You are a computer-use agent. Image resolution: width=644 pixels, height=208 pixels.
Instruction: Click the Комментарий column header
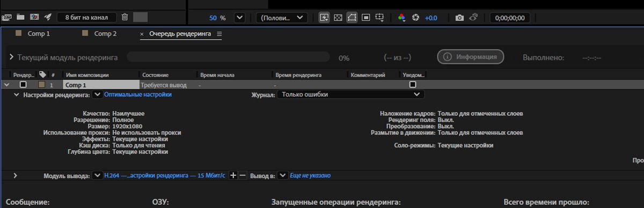(368, 75)
